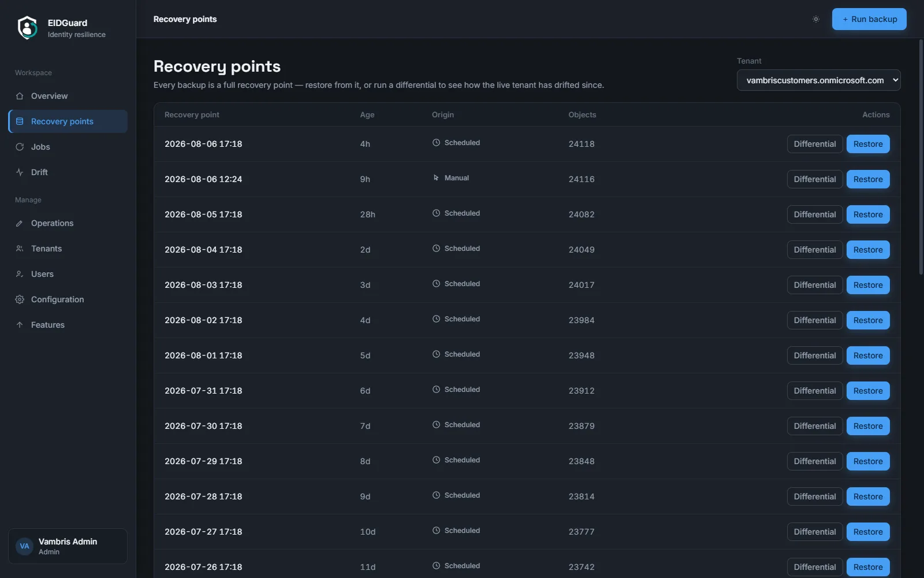Click the clock icon in the 2026-08-05 17:18 row
924x578 pixels.
point(437,213)
